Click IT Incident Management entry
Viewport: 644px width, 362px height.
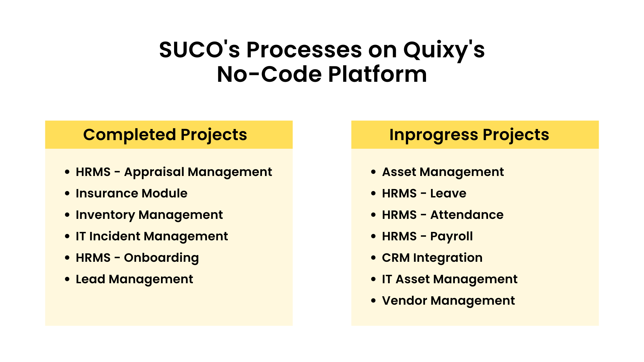pyautogui.click(x=152, y=236)
